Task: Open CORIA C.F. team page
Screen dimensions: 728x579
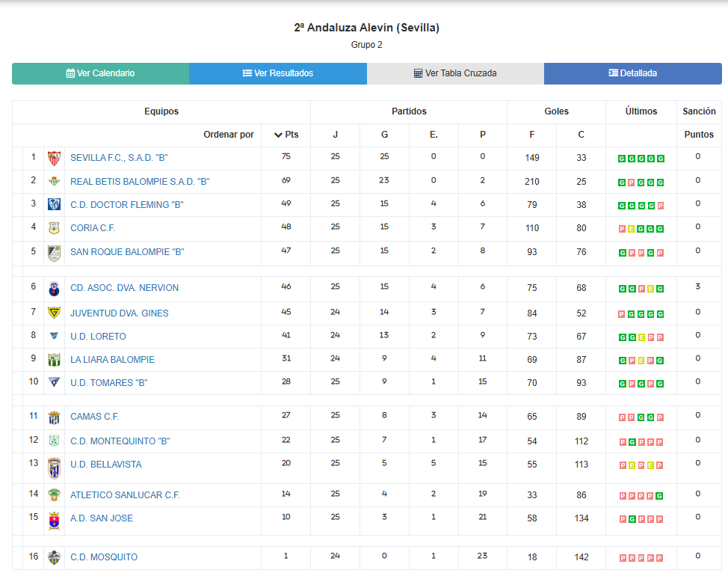Action: coord(93,228)
